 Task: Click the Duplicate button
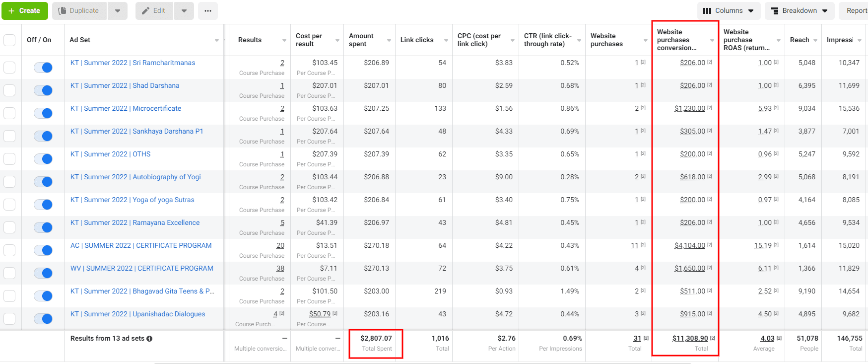click(x=79, y=10)
